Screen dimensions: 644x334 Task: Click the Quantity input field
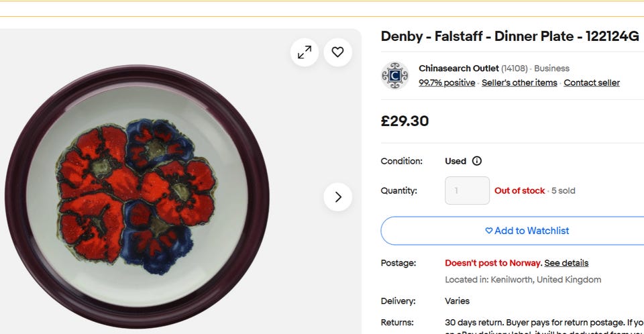pyautogui.click(x=467, y=190)
